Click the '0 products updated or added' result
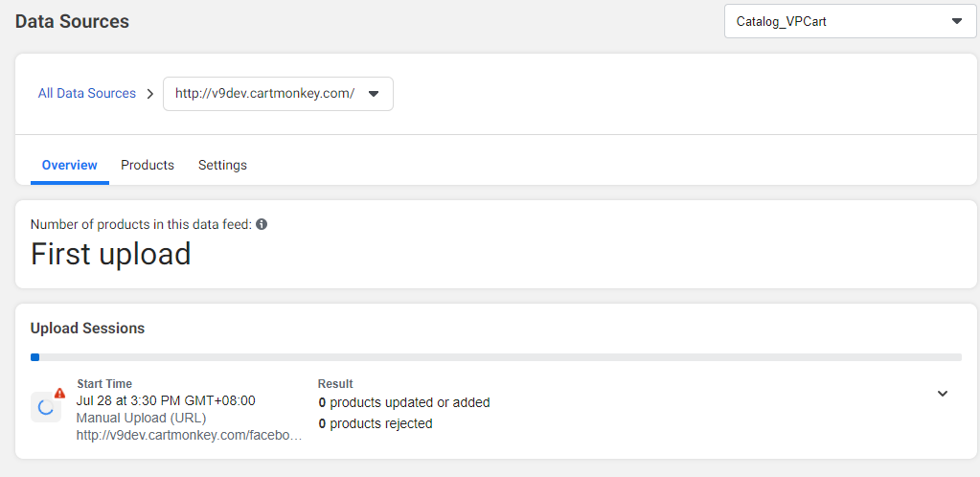This screenshot has height=477, width=980. click(403, 402)
